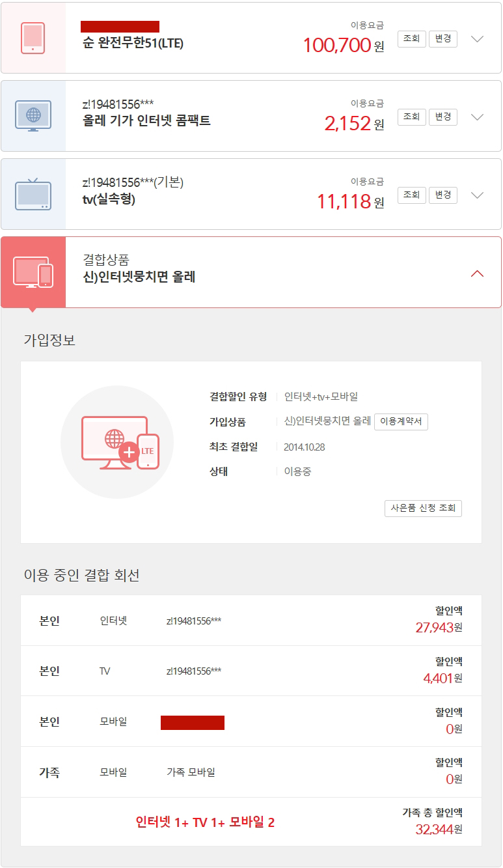Click the bundle product devices icon
This screenshot has width=503, height=868.
pyautogui.click(x=33, y=272)
